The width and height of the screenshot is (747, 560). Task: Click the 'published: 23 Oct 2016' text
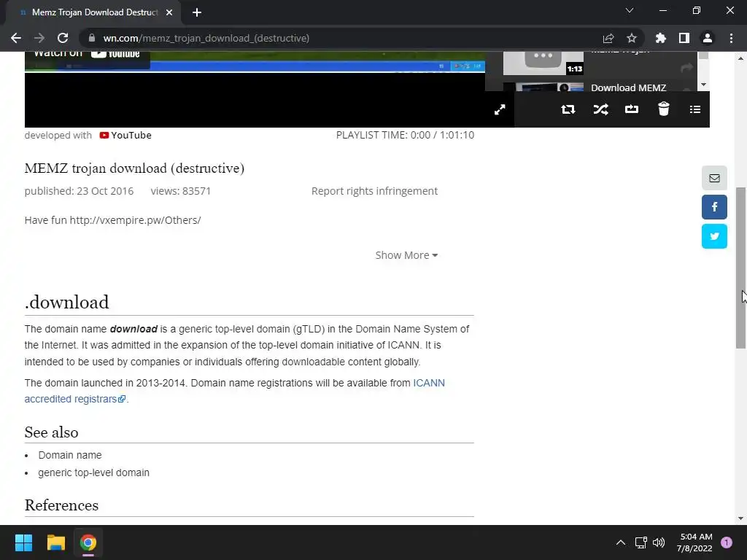pos(79,191)
